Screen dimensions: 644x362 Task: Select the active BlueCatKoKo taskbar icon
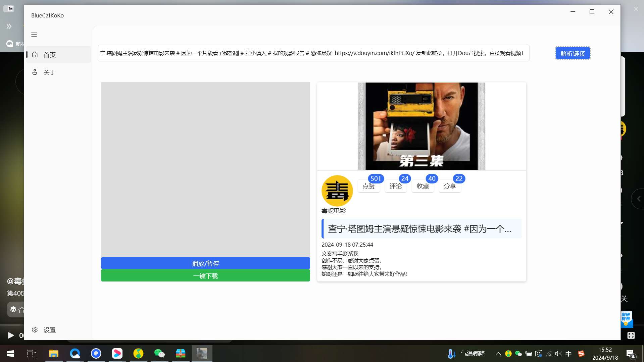coord(202,353)
